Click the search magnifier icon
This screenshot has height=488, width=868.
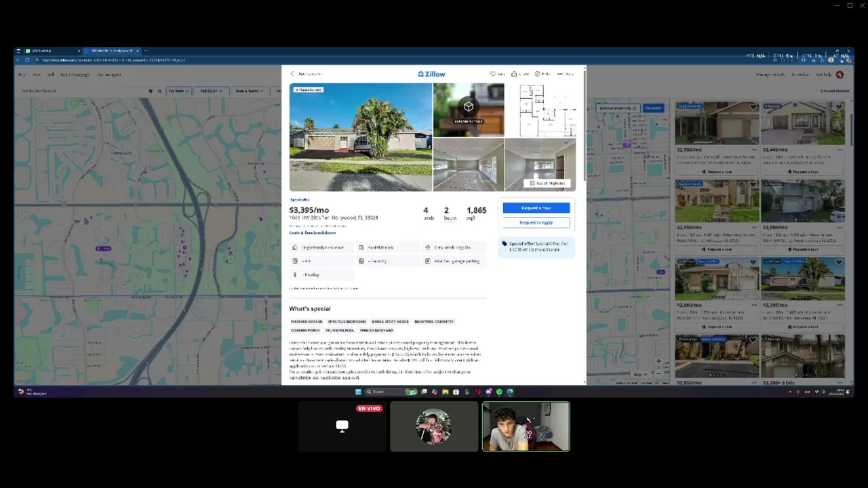[159, 91]
